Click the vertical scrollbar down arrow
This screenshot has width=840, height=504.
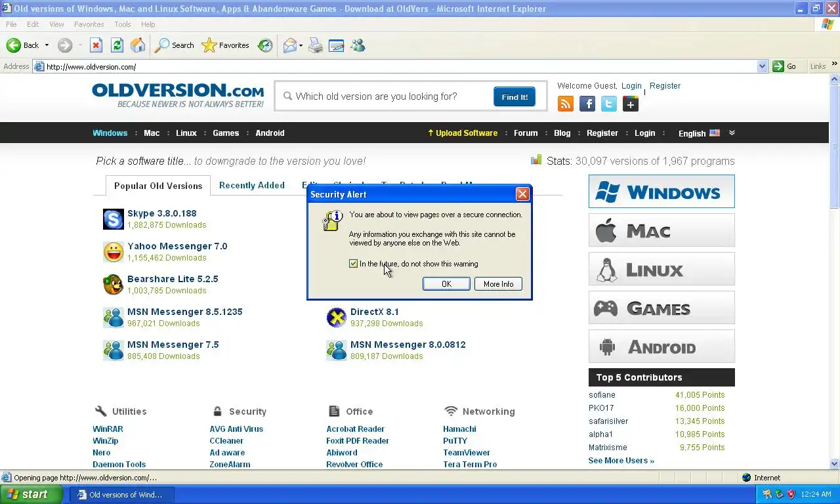(x=835, y=463)
